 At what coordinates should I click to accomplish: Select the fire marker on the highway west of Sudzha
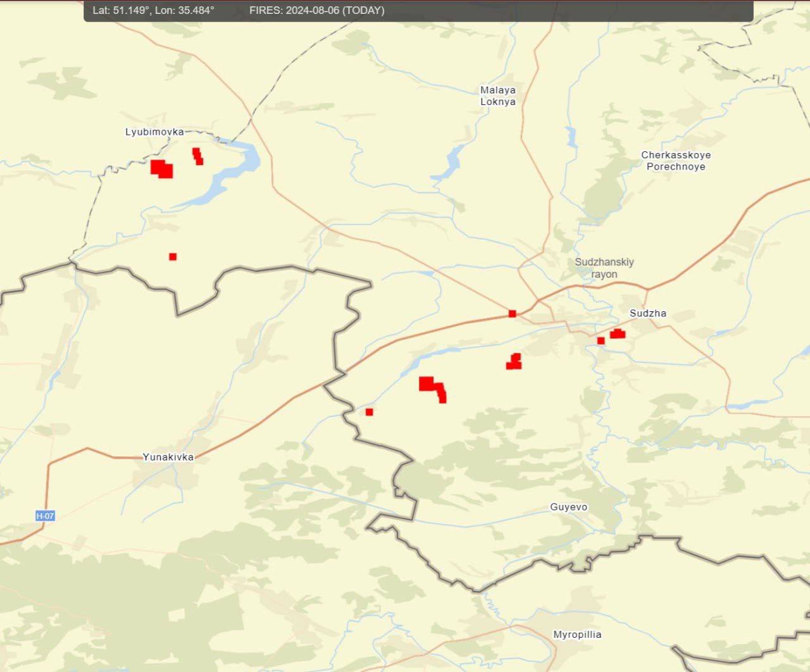pos(512,314)
